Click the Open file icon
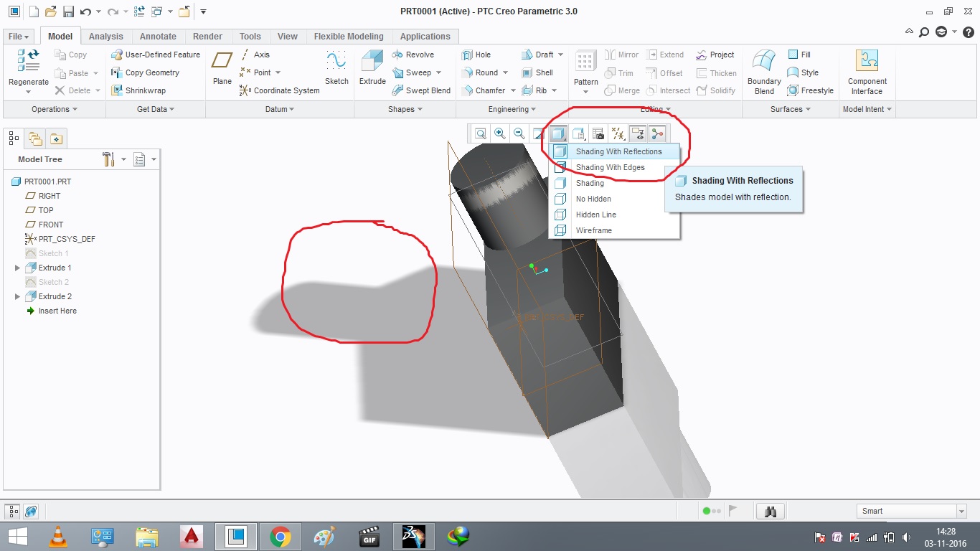 (x=50, y=11)
